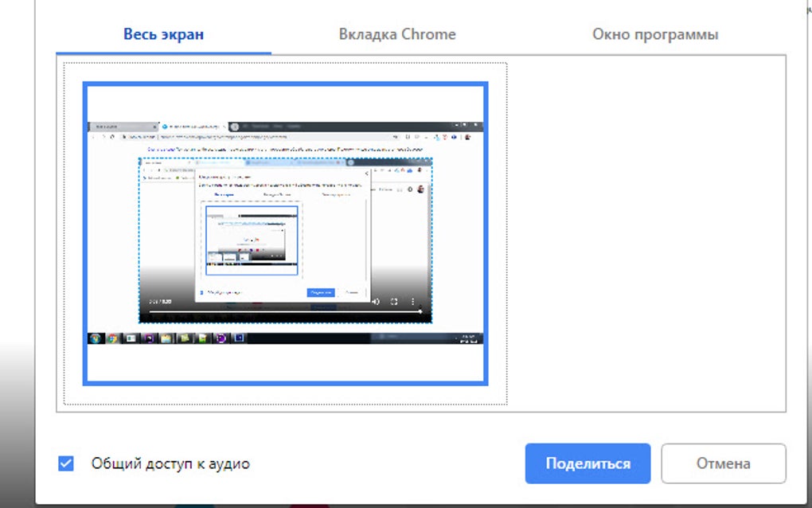Click the address bar in the previewed browser

[260, 137]
